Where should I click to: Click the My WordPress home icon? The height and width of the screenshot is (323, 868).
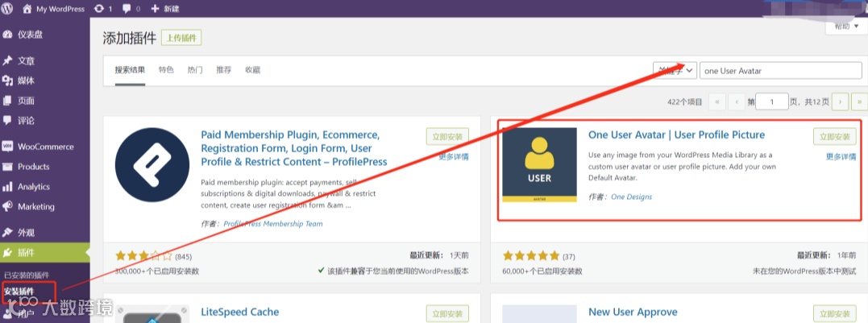(x=27, y=9)
